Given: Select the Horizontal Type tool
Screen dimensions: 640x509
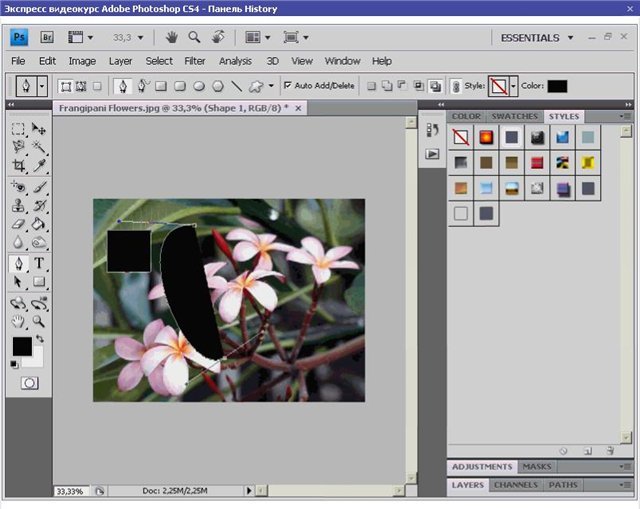Looking at the screenshot, I should click(x=39, y=263).
